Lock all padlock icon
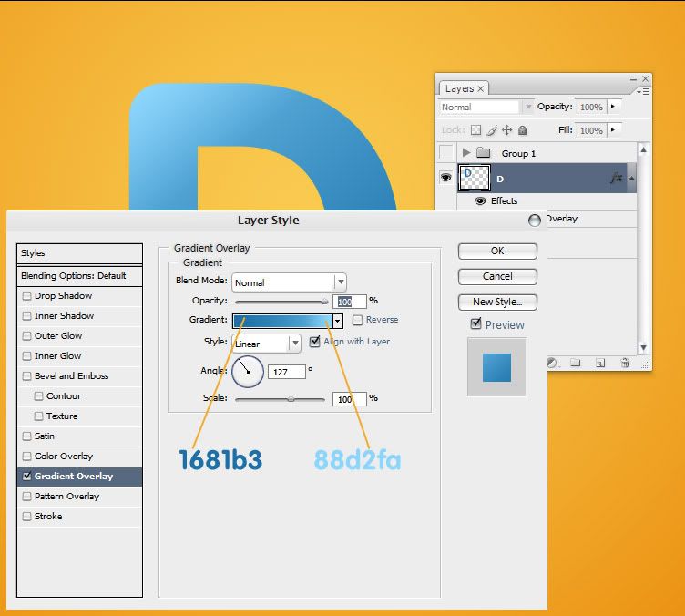The height and width of the screenshot is (616, 685). coord(523,130)
